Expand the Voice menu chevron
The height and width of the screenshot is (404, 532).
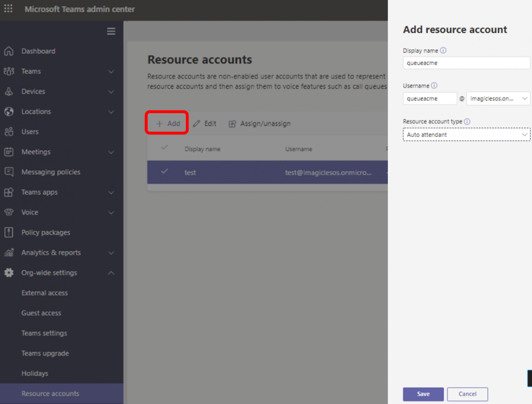coord(111,212)
